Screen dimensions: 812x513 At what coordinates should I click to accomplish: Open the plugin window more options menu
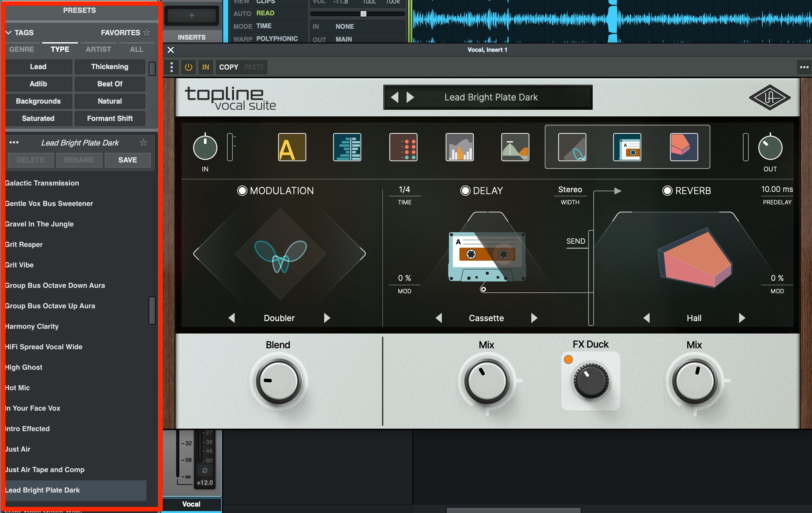(804, 67)
